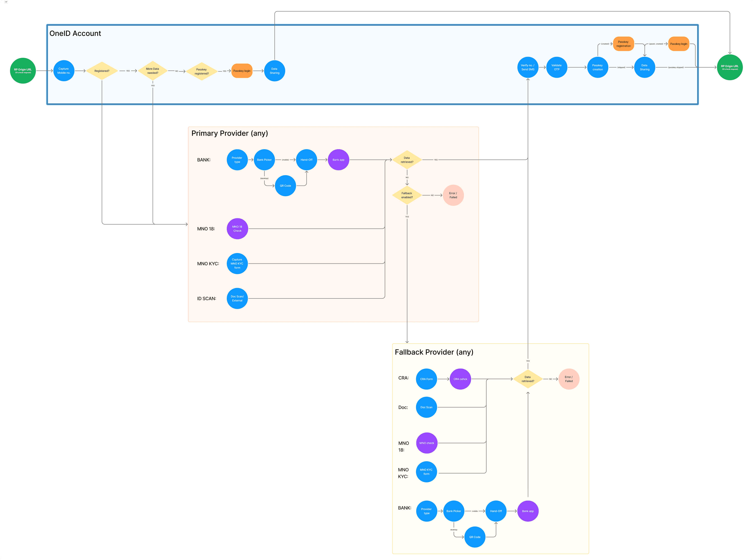Click the Doc Scan/External circle node
Viewport: 753px width, 560px height.
(237, 299)
